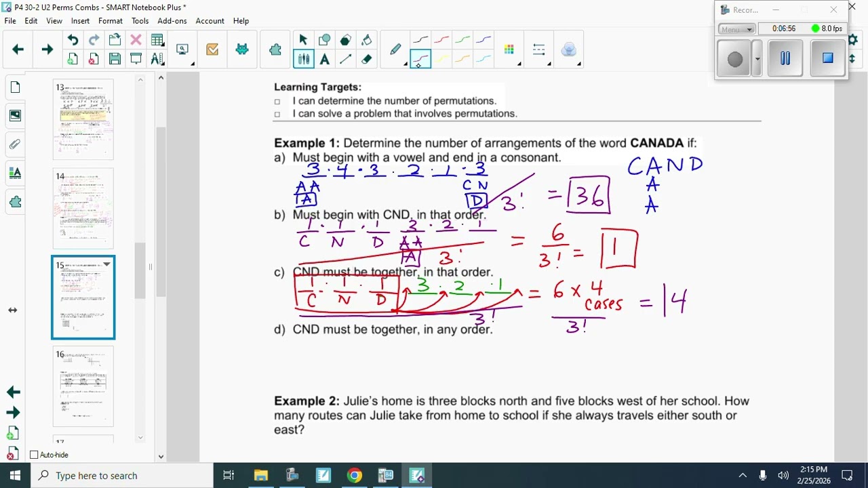The image size is (868, 488).
Task: Open the recorder Menu dropdown
Action: coord(737,29)
